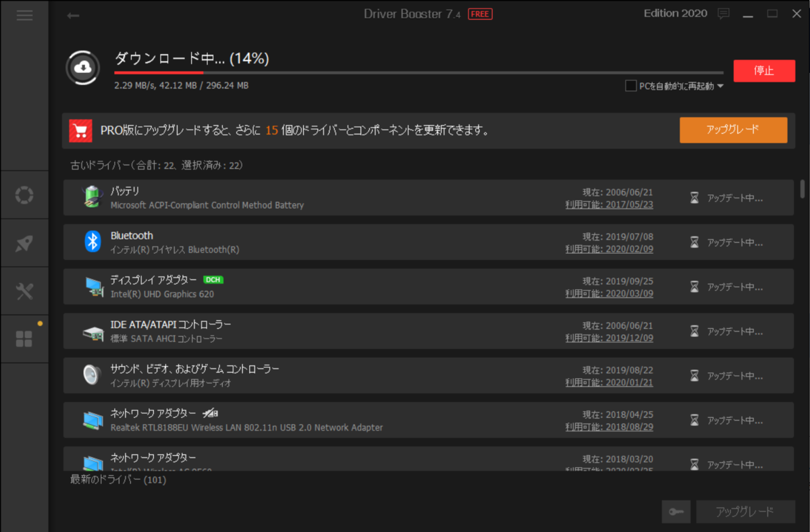This screenshot has height=532, width=810.
Task: Click the IDE ATA/ATAPI controller icon
Action: click(92, 332)
